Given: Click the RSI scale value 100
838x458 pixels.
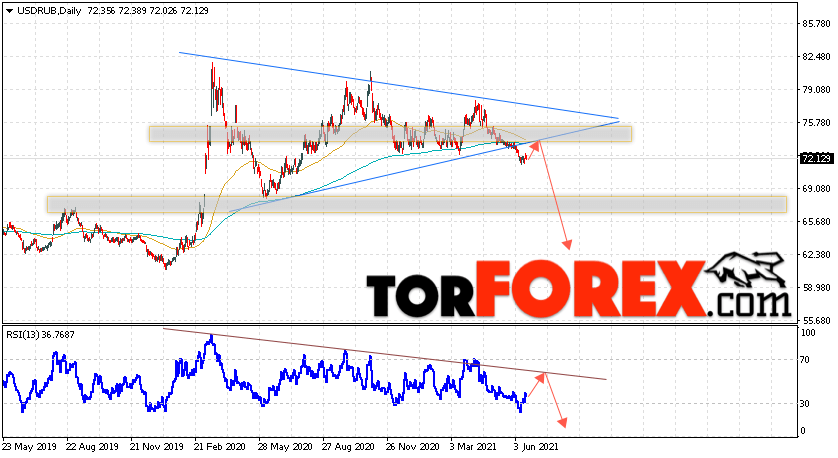Looking at the screenshot, I should pyautogui.click(x=809, y=333).
